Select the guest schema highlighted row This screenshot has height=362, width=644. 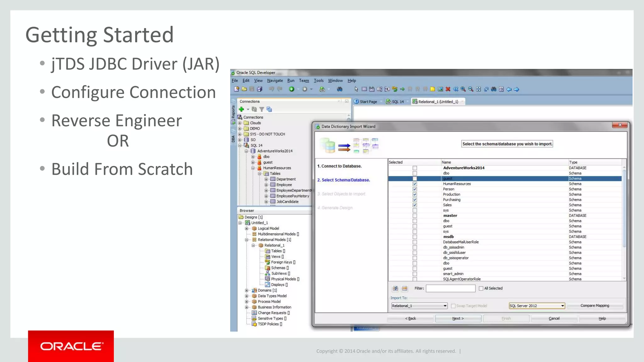pyautogui.click(x=505, y=178)
